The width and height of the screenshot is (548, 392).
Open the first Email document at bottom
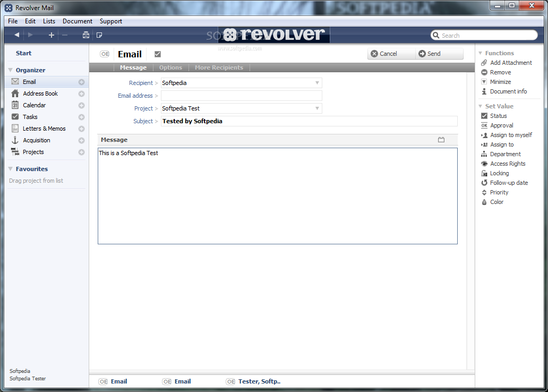(113, 381)
